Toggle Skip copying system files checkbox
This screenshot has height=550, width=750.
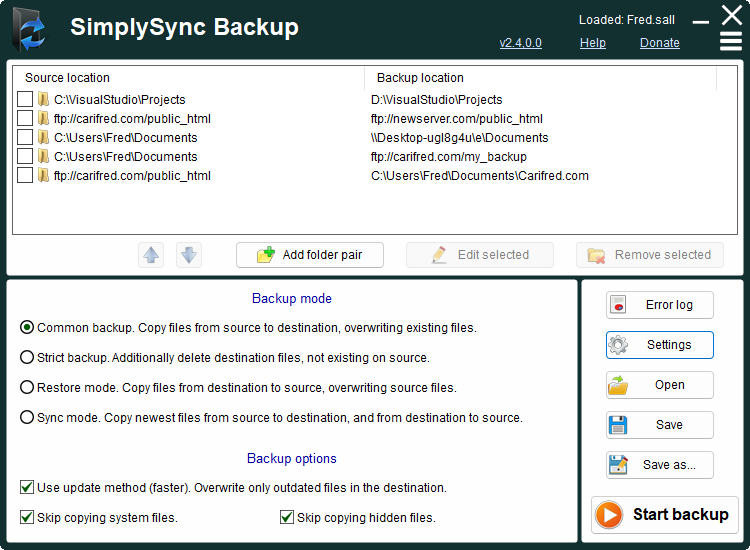[x=27, y=518]
